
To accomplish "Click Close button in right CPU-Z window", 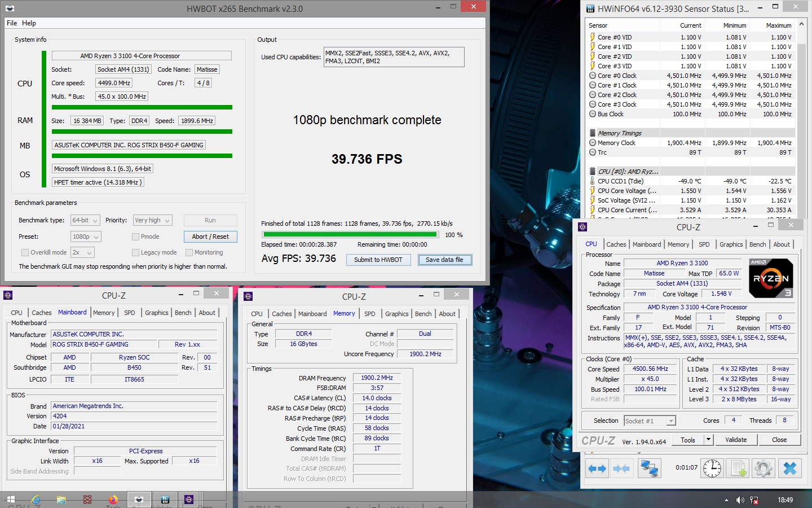I will pos(779,440).
